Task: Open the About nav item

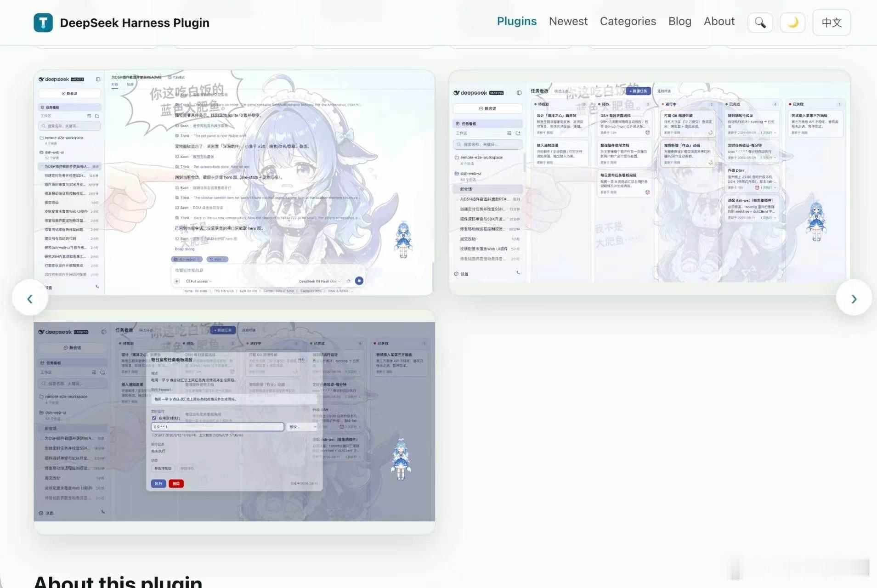Action: tap(719, 22)
